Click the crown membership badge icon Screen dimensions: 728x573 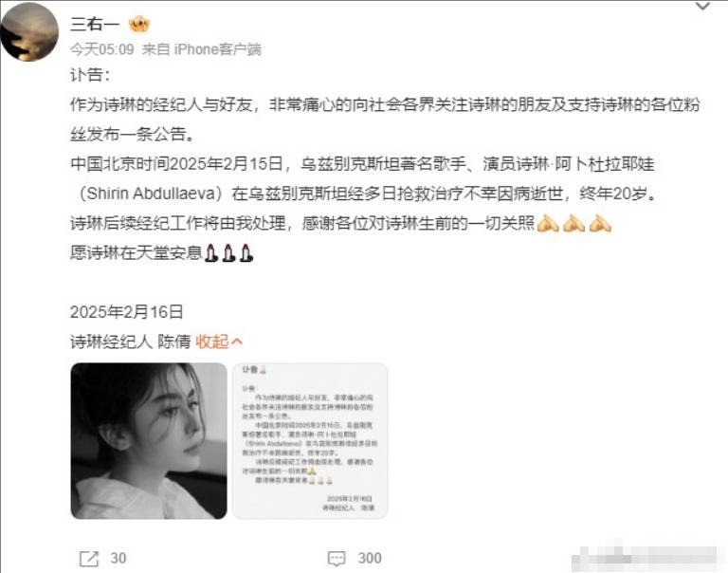(139, 24)
